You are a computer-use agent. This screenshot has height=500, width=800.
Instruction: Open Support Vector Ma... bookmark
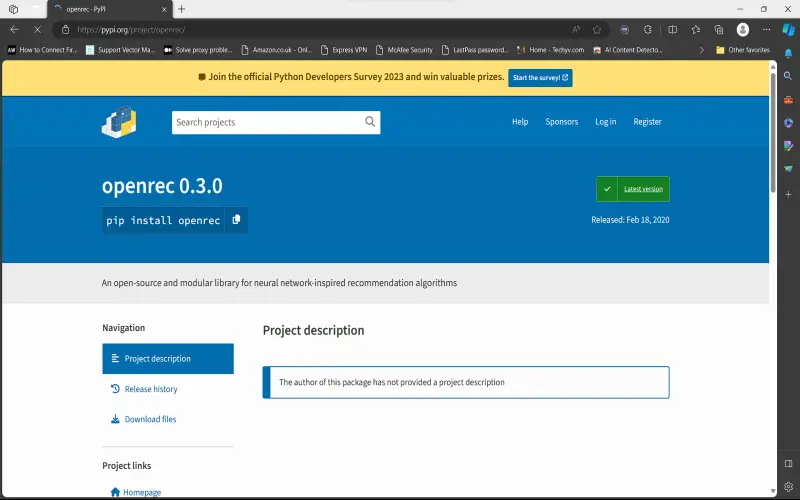point(120,50)
